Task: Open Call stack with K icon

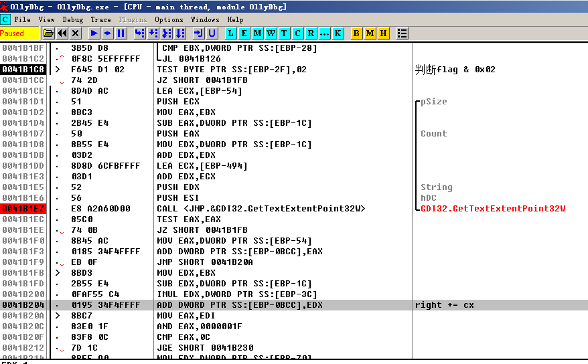Action: tap(338, 33)
